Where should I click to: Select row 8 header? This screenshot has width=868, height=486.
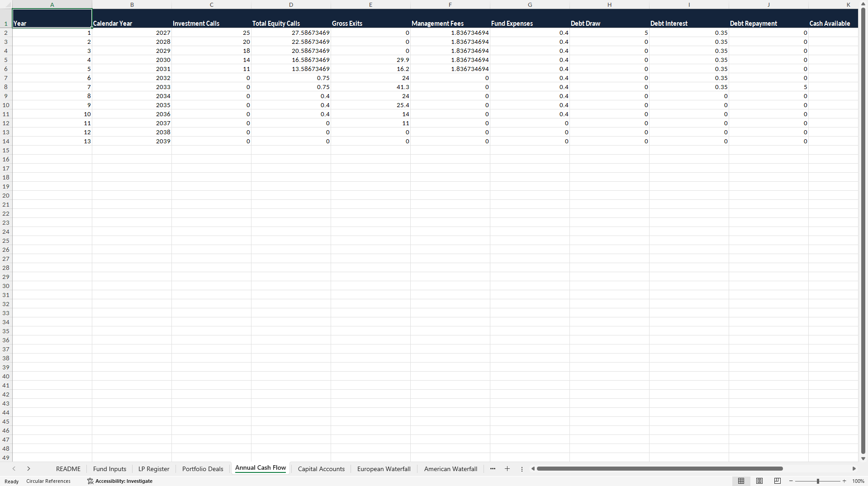tap(6, 87)
